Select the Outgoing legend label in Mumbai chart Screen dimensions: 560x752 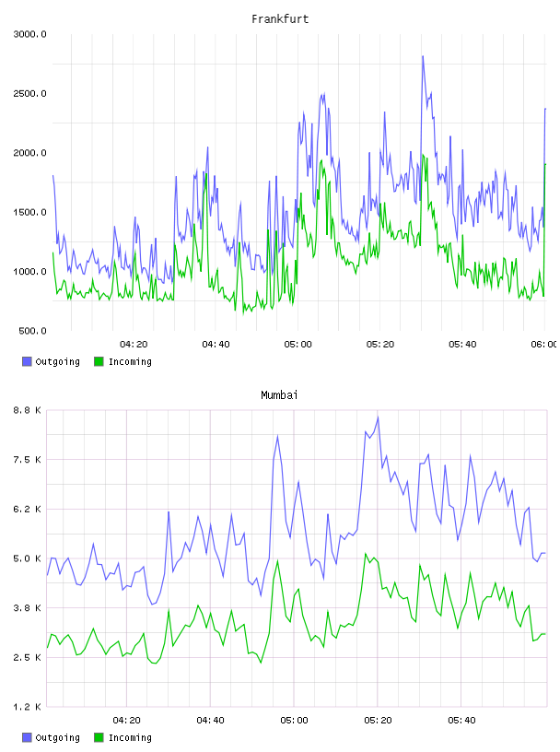pos(57,738)
